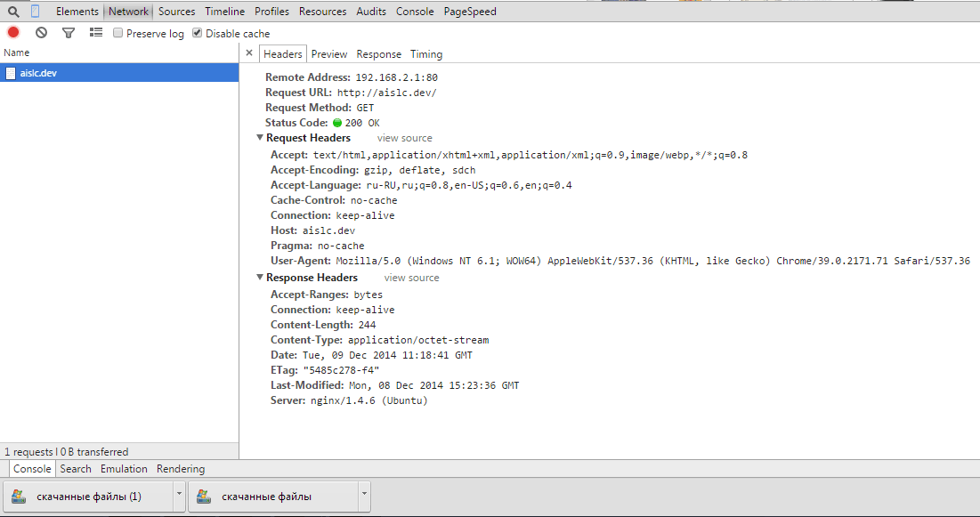Toggle device mode phone icon
The width and height of the screenshot is (980, 517).
pyautogui.click(x=35, y=12)
